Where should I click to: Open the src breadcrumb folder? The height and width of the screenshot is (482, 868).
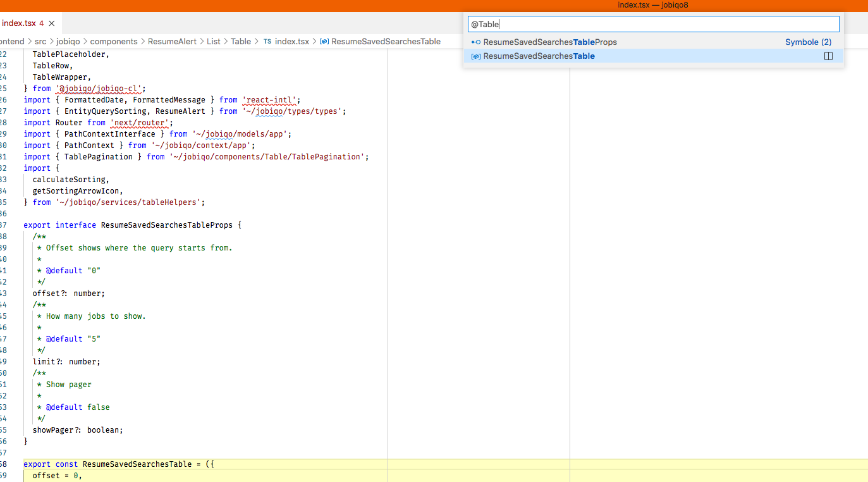pyautogui.click(x=40, y=41)
